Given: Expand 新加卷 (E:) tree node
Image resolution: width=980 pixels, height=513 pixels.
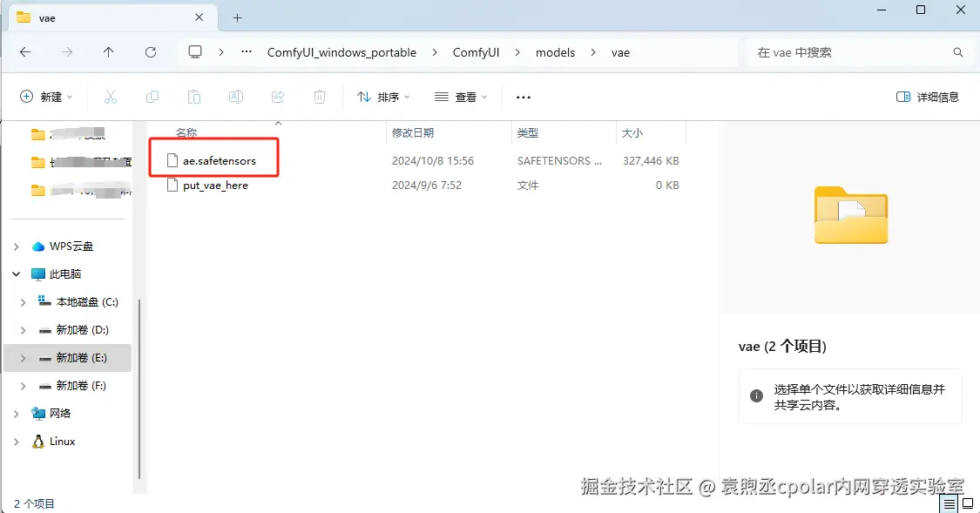Looking at the screenshot, I should coord(24,358).
